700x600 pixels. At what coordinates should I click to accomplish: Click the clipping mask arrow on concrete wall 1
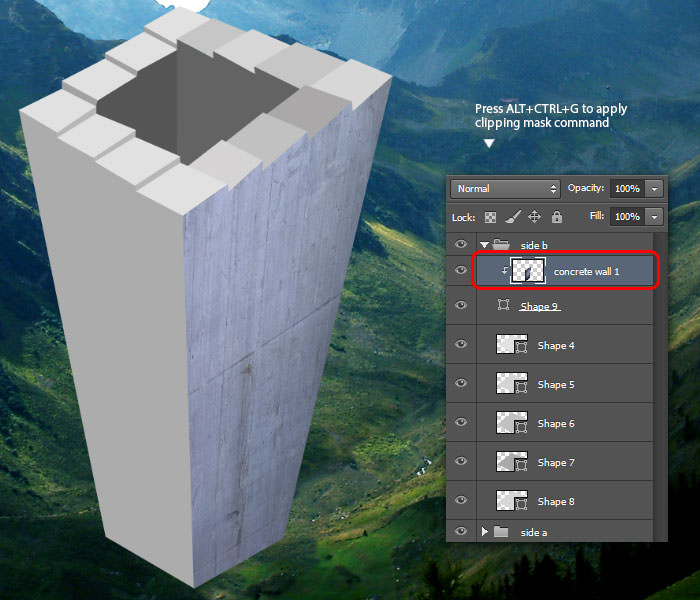[504, 271]
